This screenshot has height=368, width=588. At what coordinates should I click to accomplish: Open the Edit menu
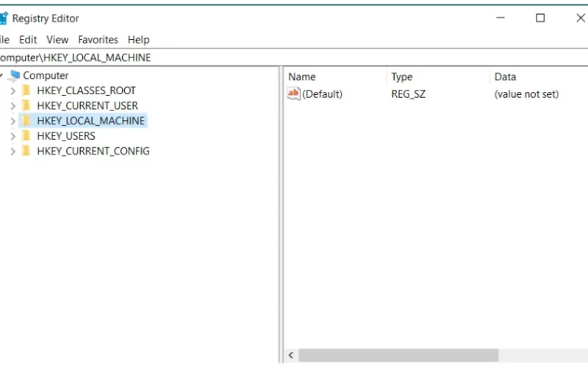(x=28, y=40)
